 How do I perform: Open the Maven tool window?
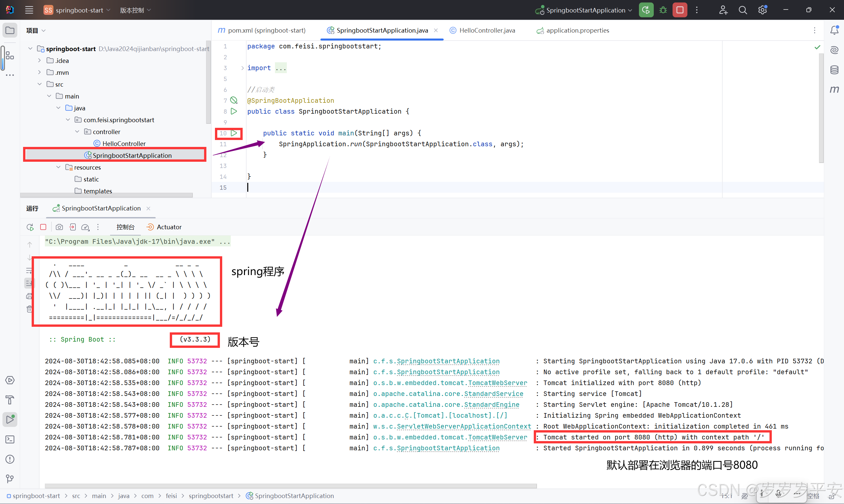coord(834,90)
